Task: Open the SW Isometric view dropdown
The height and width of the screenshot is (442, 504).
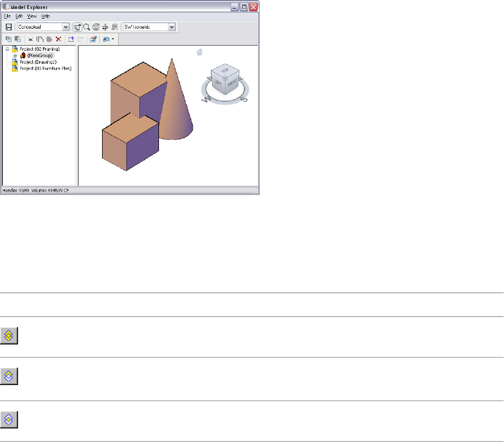Action: pyautogui.click(x=171, y=27)
